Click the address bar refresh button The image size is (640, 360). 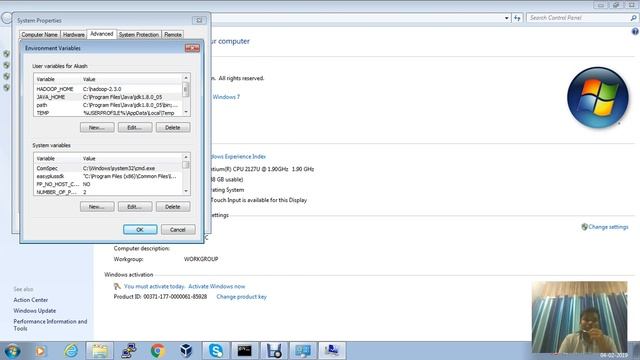518,18
